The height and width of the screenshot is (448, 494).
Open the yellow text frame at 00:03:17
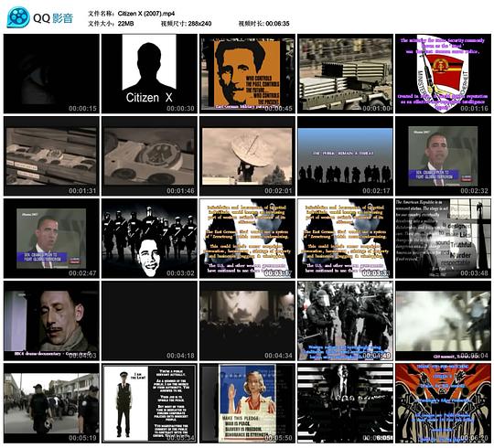coord(247,239)
